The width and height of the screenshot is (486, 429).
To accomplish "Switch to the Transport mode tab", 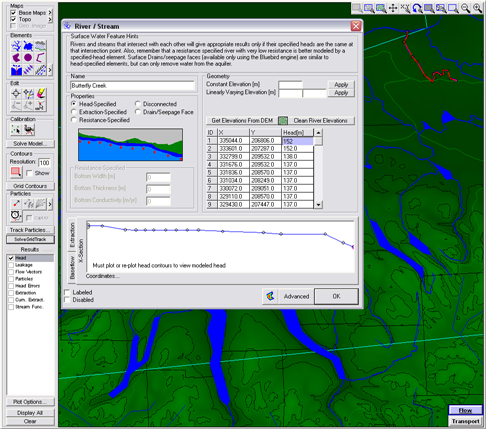I will coord(465,421).
